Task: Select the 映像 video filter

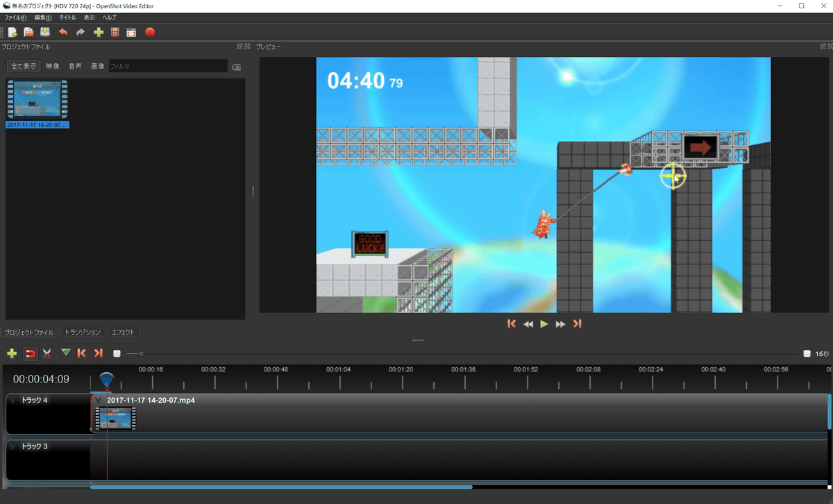Action: click(53, 66)
